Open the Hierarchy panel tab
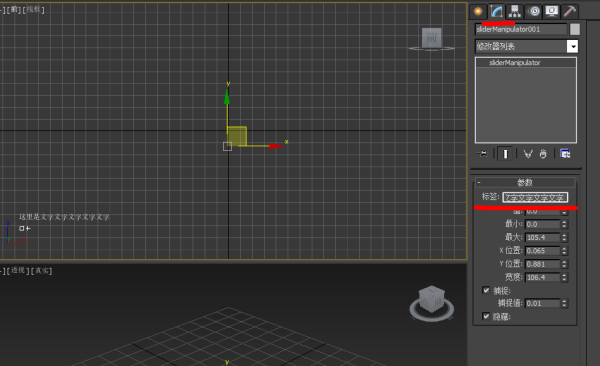The image size is (600, 366). click(515, 11)
